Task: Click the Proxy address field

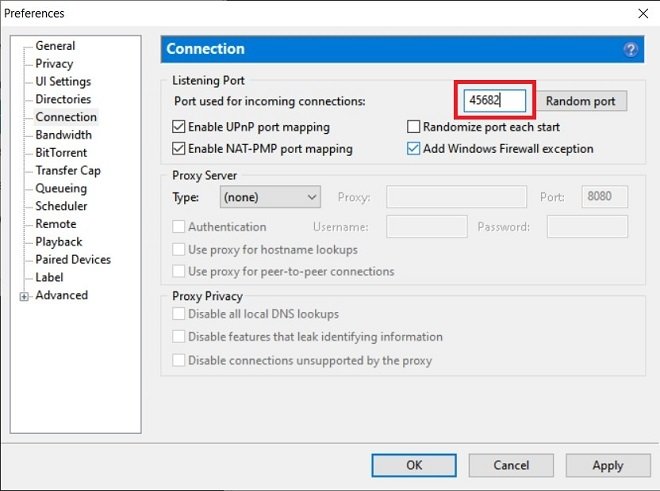Action: [x=456, y=197]
